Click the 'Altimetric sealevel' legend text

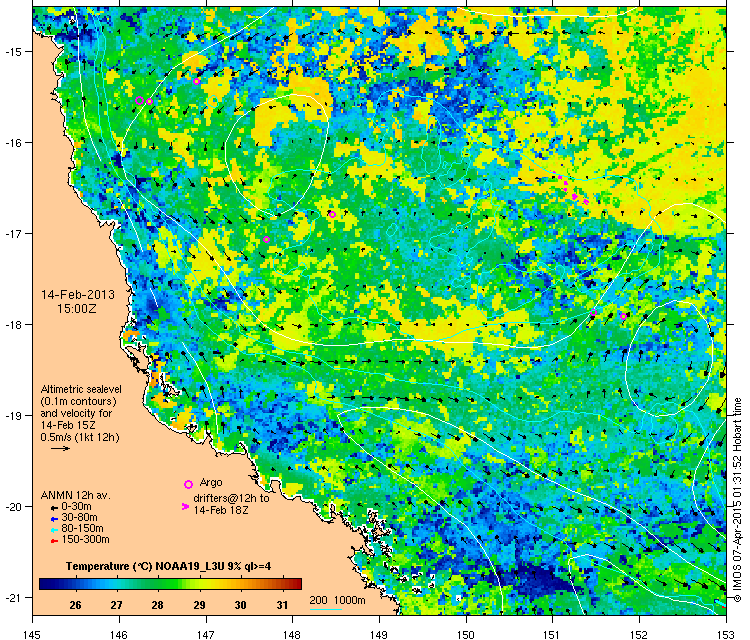(x=81, y=389)
